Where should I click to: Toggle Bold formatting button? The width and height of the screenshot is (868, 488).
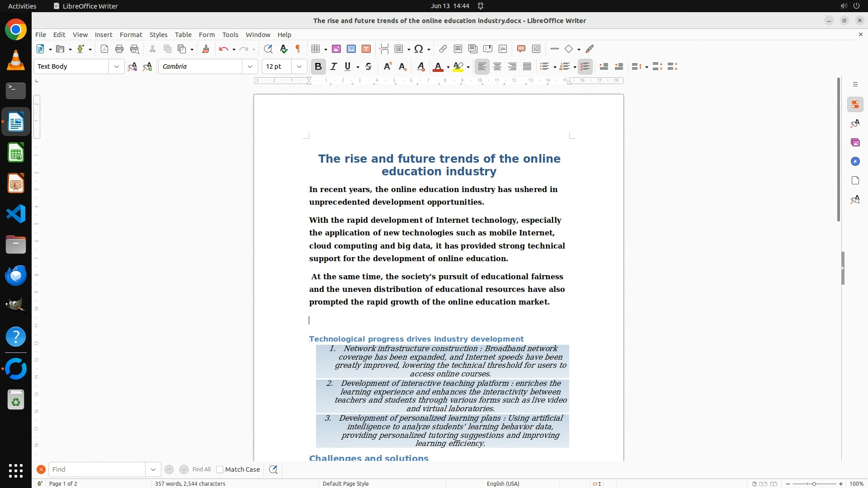click(x=318, y=66)
